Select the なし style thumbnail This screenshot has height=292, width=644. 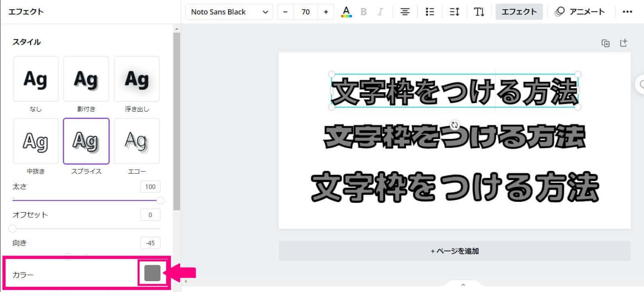point(36,79)
